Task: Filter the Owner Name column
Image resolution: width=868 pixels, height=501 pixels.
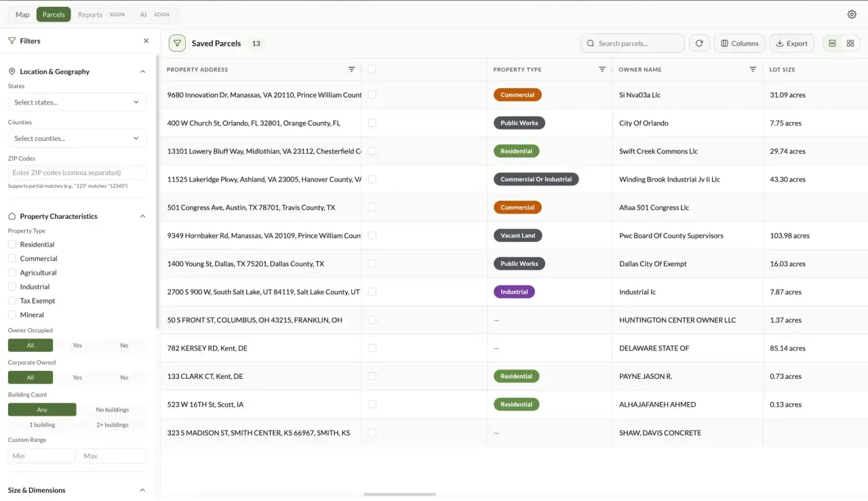Action: point(753,69)
